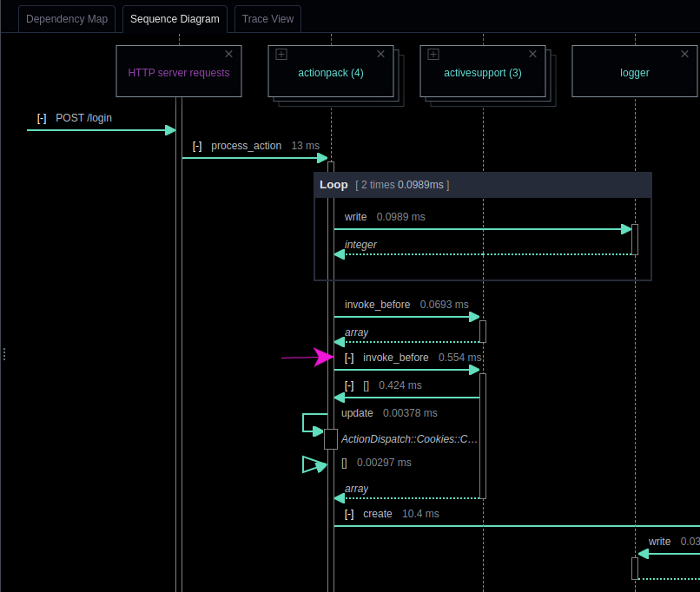Switch to the Dependency Map tab

tap(67, 18)
